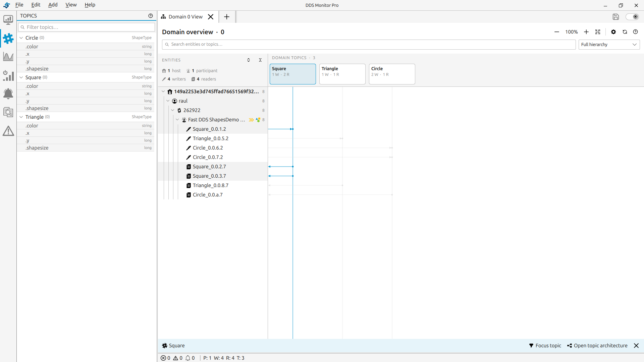644x362 pixels.
Task: Zoom out with the minus icon
Action: pos(557,32)
